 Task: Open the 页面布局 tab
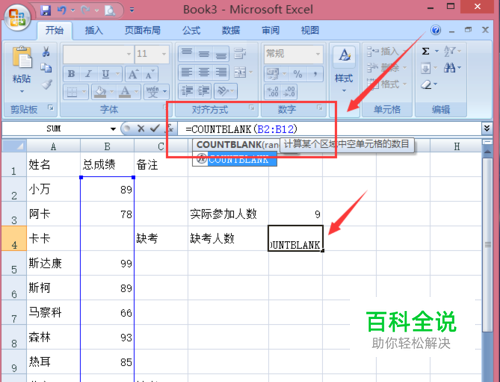point(142,30)
